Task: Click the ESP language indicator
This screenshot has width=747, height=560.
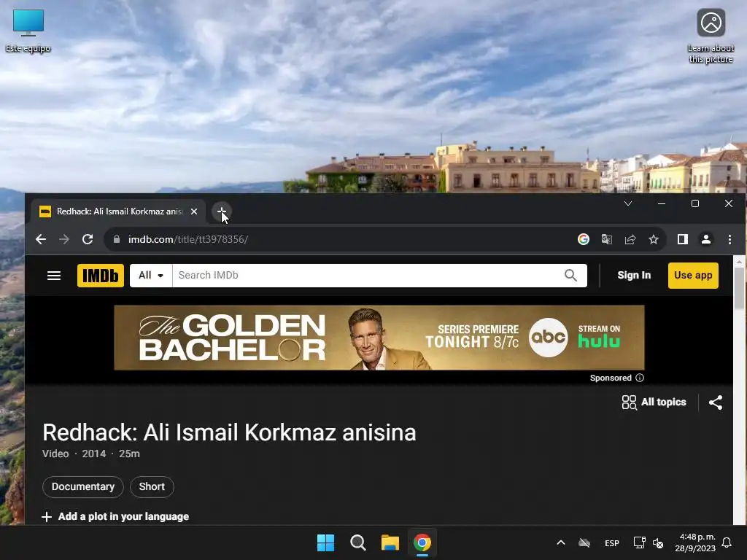Action: click(x=612, y=542)
